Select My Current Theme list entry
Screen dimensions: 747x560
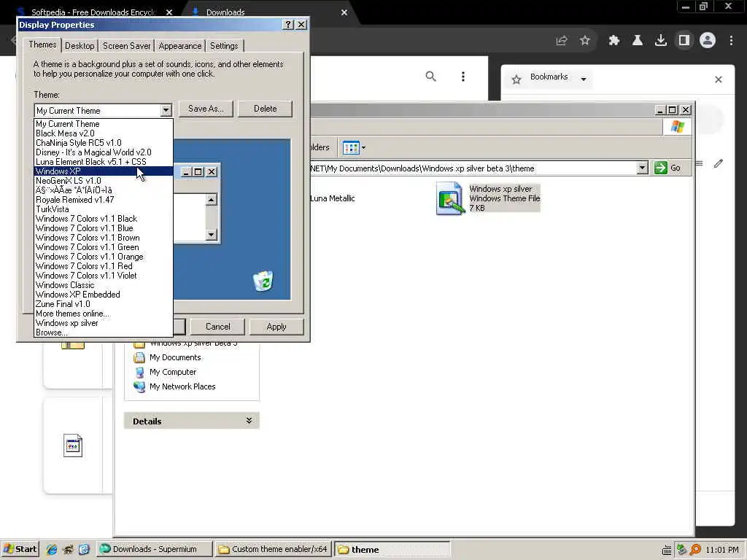pyautogui.click(x=104, y=124)
